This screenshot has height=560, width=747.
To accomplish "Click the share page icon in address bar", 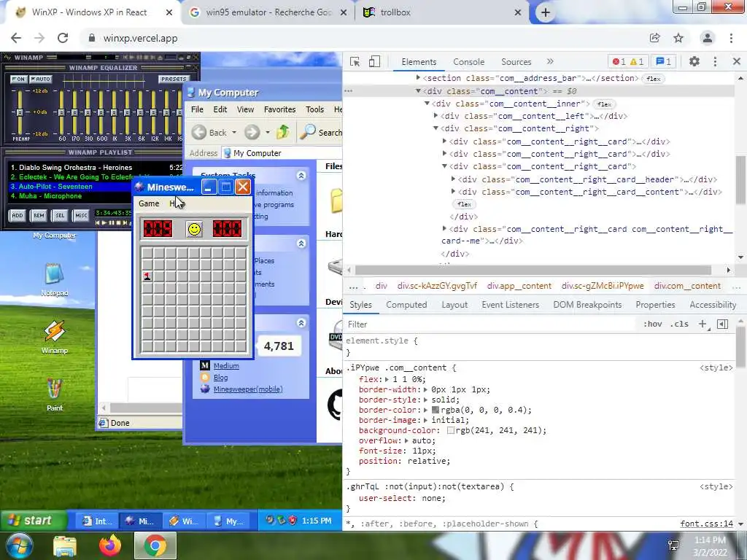I will tap(654, 38).
